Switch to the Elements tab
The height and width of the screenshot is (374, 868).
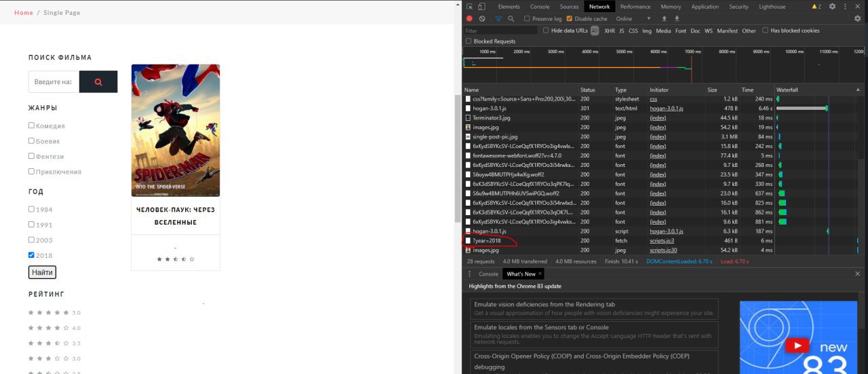point(509,7)
